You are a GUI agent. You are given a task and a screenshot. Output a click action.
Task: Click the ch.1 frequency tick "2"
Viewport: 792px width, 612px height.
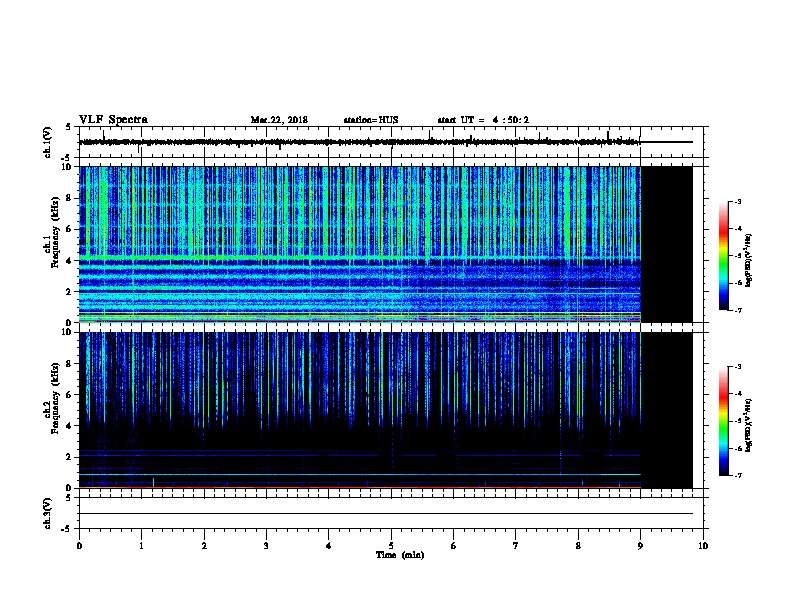(70, 291)
